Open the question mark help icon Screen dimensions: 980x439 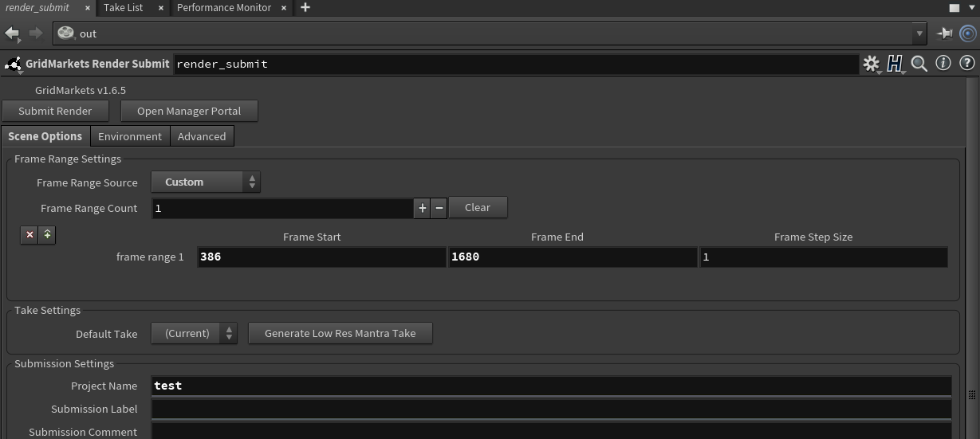(x=967, y=63)
